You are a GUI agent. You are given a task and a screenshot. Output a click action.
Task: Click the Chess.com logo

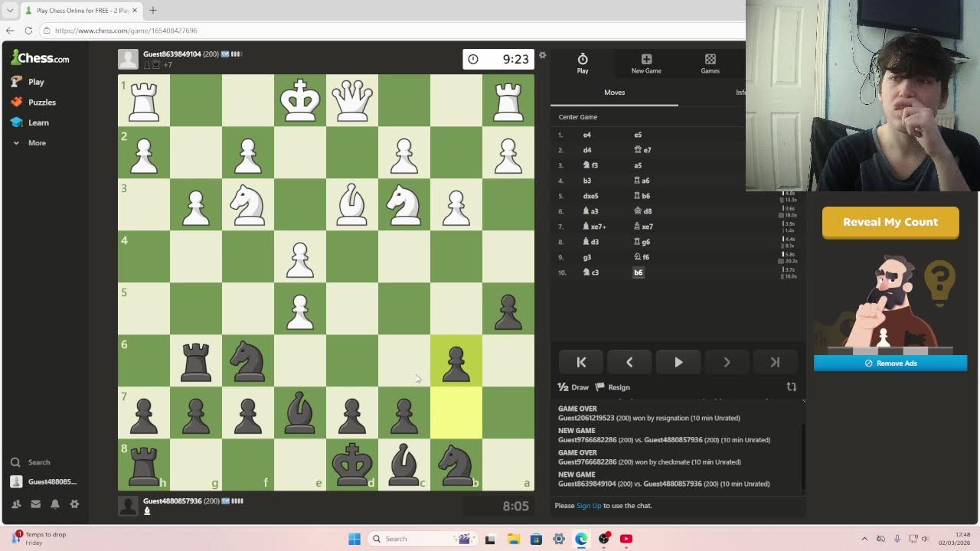click(40, 57)
